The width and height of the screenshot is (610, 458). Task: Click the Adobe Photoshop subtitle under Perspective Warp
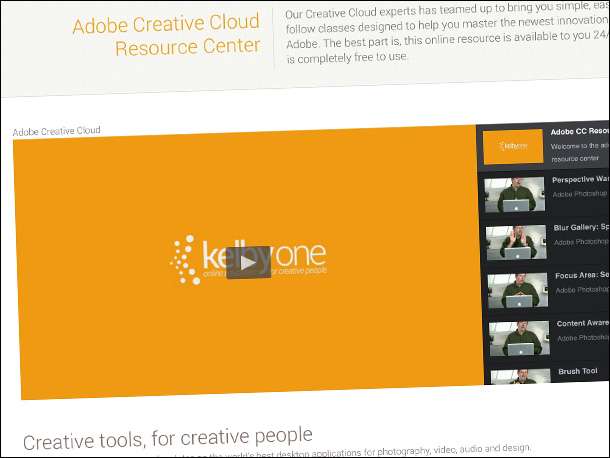click(x=580, y=194)
